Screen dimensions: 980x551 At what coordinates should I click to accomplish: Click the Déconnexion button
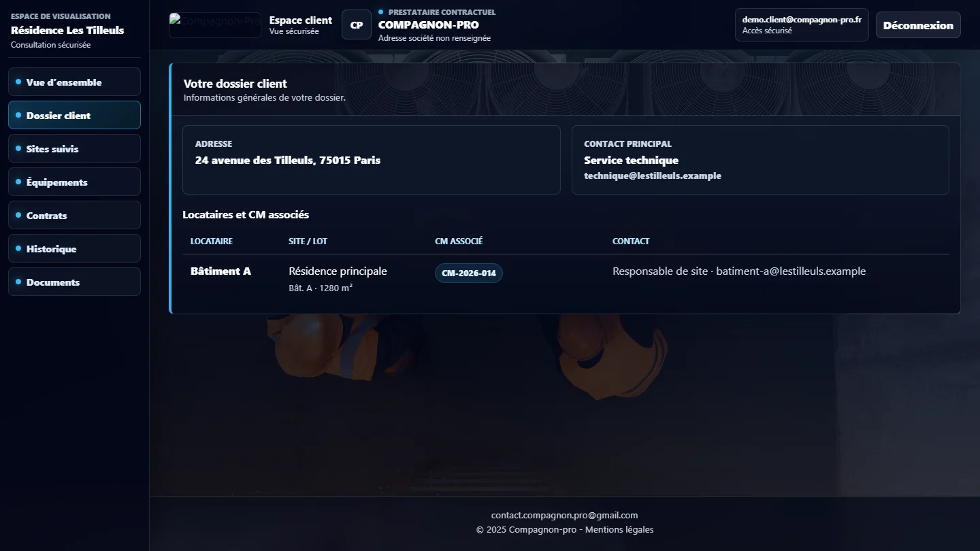click(918, 25)
